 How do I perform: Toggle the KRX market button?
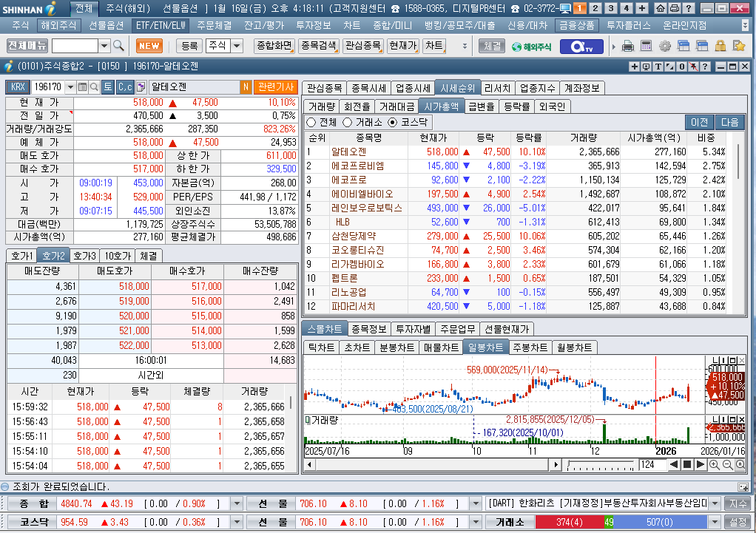(18, 86)
